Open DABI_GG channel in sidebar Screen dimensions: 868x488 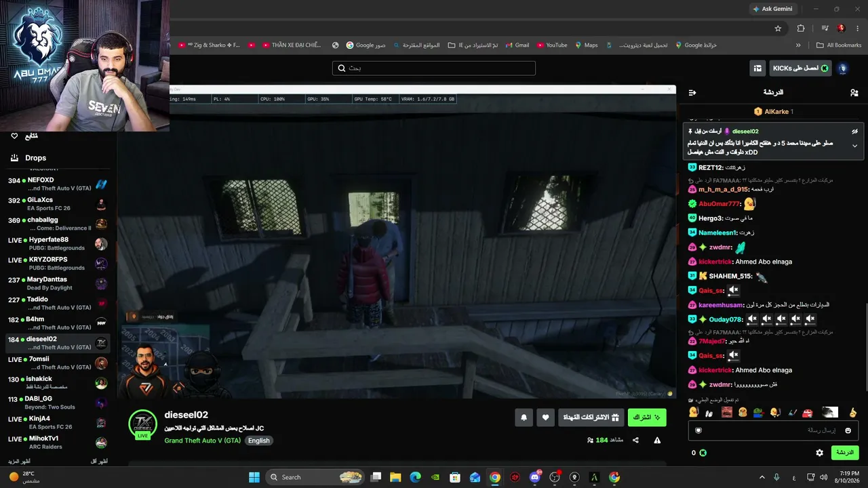[57, 403]
